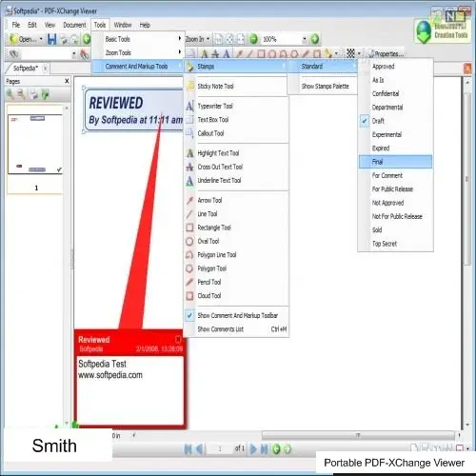The width and height of the screenshot is (476, 476).
Task: Jump to first page button
Action: [188, 449]
